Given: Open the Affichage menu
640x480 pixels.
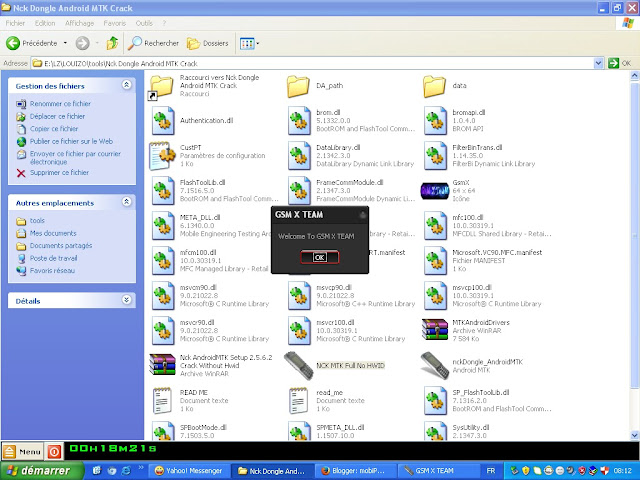Looking at the screenshot, I should click(80, 23).
